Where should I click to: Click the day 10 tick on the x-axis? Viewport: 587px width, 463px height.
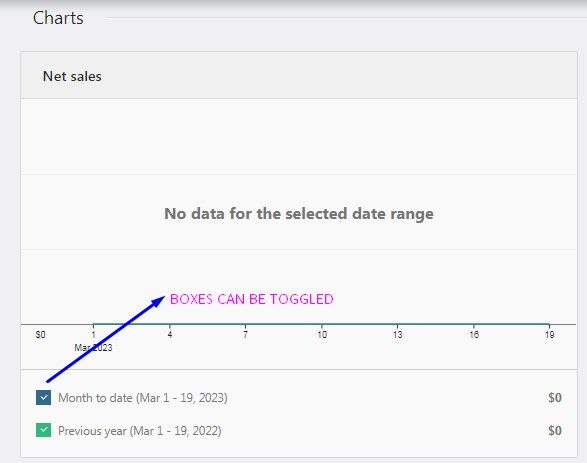(x=322, y=334)
